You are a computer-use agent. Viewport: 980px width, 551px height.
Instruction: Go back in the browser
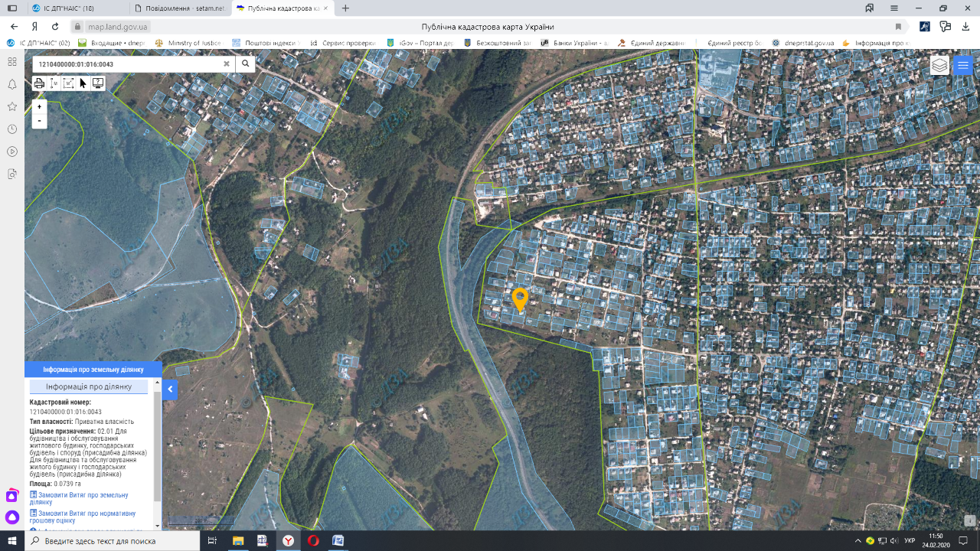14,26
